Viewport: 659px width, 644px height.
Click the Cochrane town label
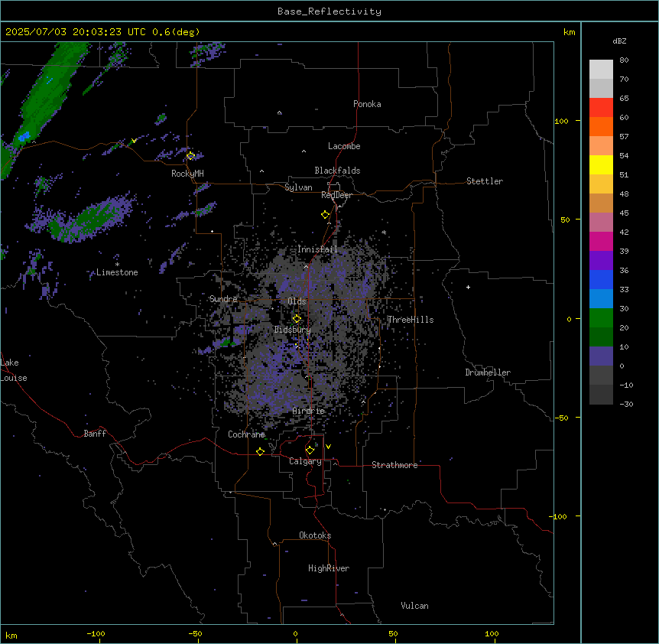pos(246,434)
